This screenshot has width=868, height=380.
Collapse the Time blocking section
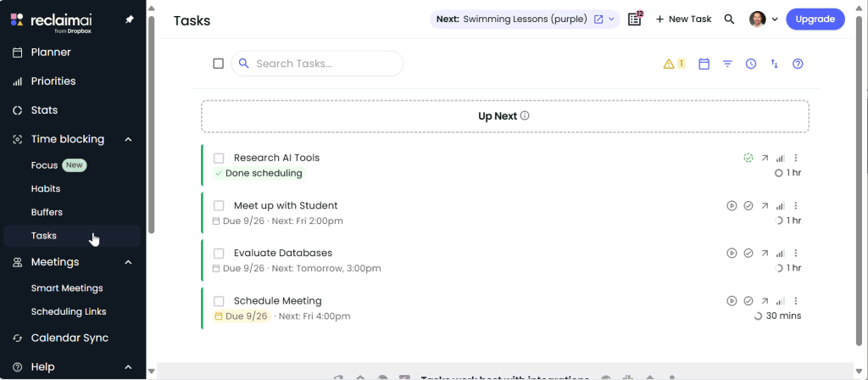pyautogui.click(x=129, y=139)
